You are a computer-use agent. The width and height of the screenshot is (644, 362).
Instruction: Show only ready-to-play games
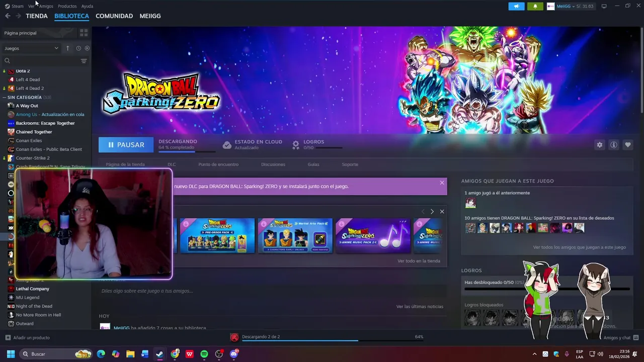tap(87, 48)
